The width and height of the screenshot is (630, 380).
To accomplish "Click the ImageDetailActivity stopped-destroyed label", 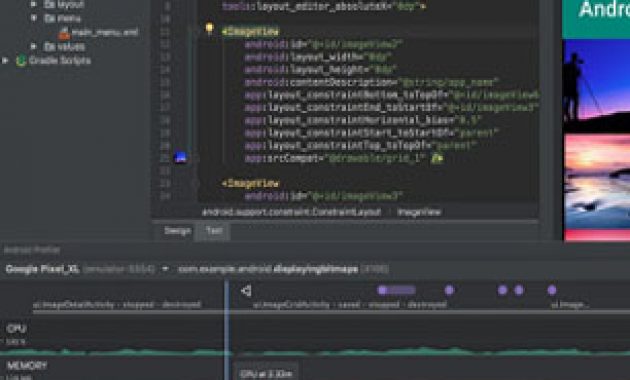I will click(x=117, y=305).
